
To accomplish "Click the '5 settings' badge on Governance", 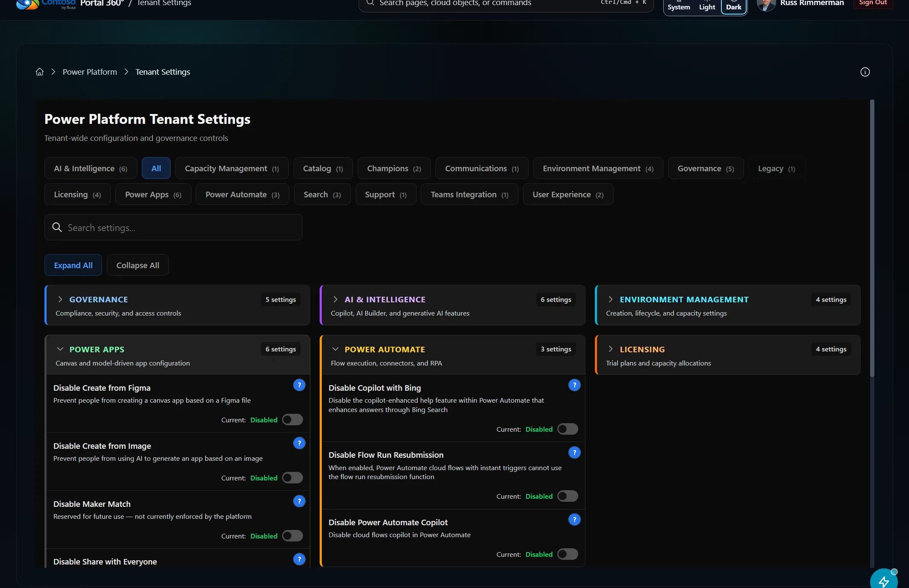I will (281, 299).
